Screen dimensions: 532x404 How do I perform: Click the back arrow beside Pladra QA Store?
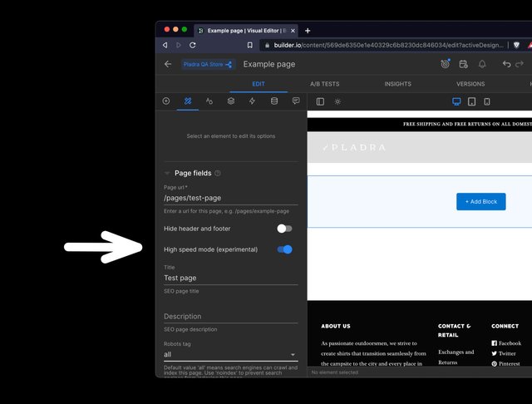(168, 64)
